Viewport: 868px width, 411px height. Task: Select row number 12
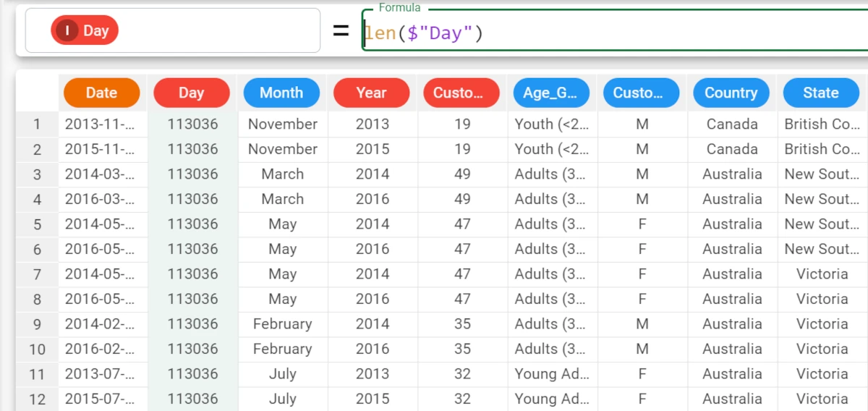[x=37, y=399]
